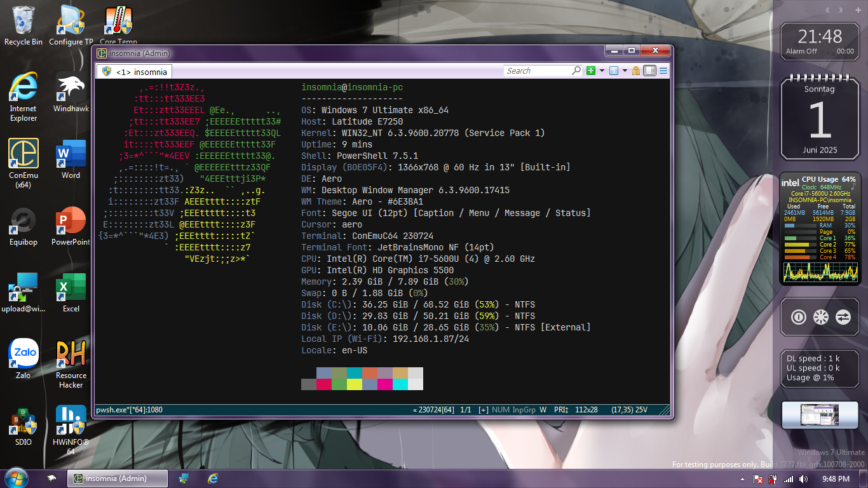868x488 pixels.
Task: Open the volume speaker tray icon
Action: [x=804, y=479]
